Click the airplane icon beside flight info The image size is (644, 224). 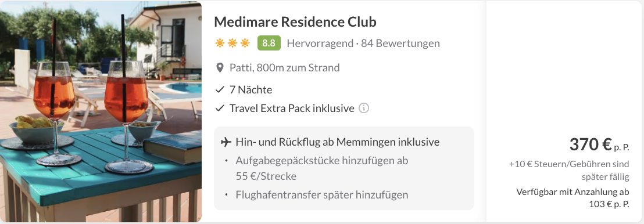click(x=226, y=142)
